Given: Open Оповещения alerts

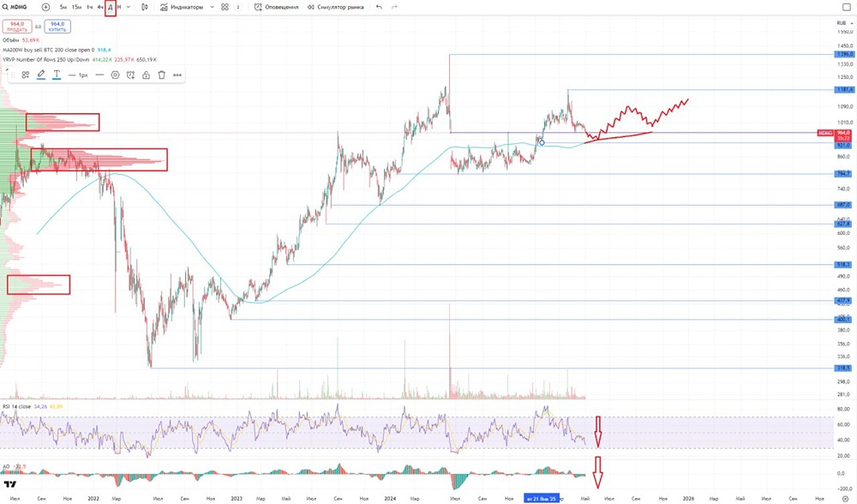Looking at the screenshot, I should pos(277,7).
